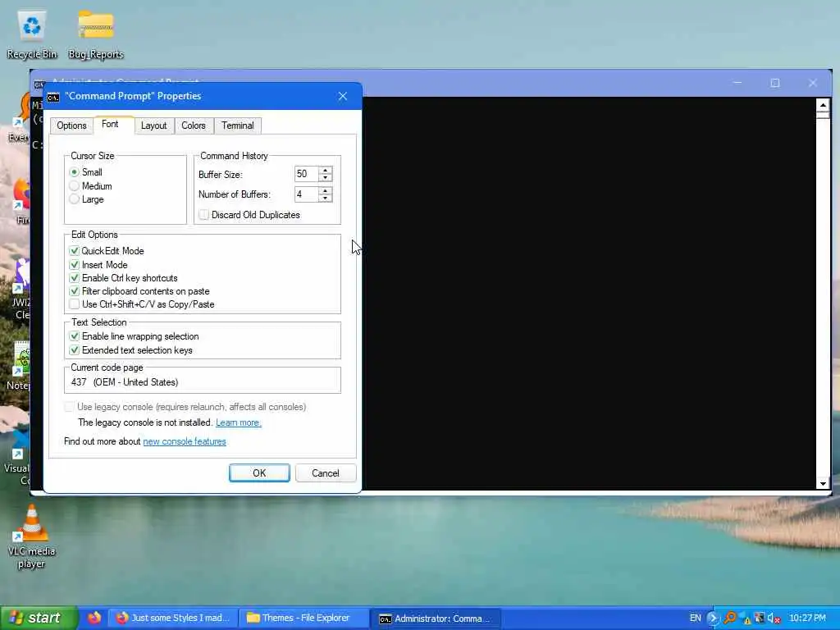Switch to the Firefox 'Just some Styles' taskbar window
This screenshot has width=840, height=630.
(173, 618)
